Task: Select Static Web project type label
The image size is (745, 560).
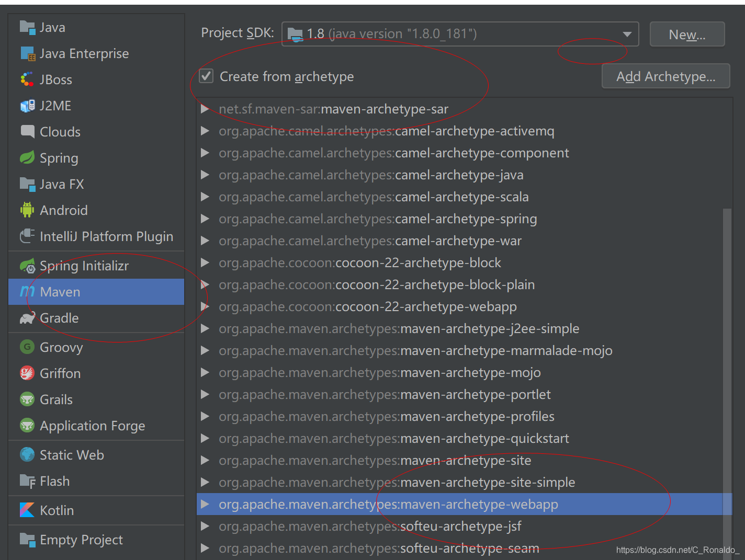Action: [x=72, y=455]
